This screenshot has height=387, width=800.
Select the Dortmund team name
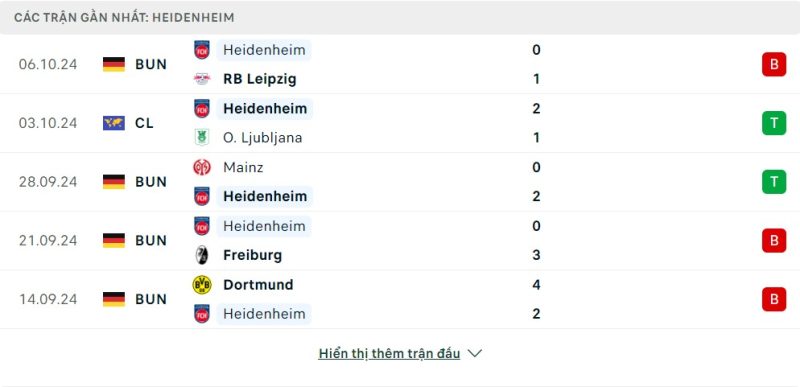pos(258,285)
